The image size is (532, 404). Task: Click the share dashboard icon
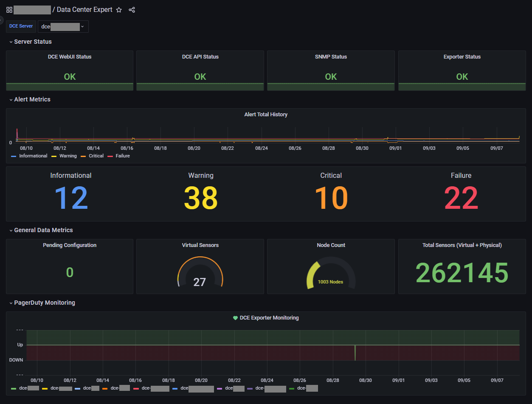(132, 10)
